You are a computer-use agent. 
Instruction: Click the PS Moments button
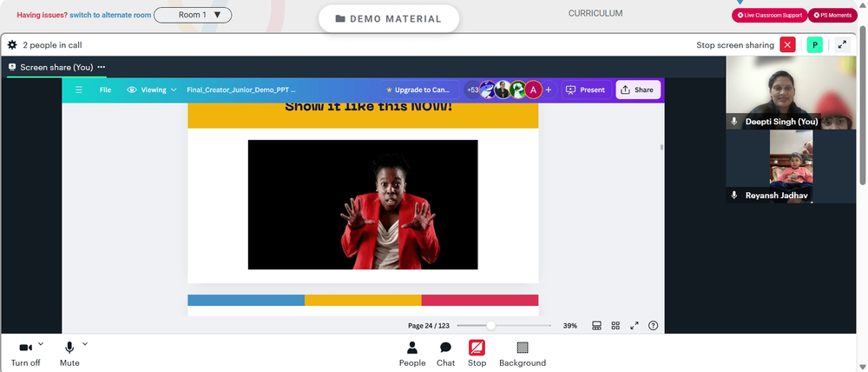point(832,15)
